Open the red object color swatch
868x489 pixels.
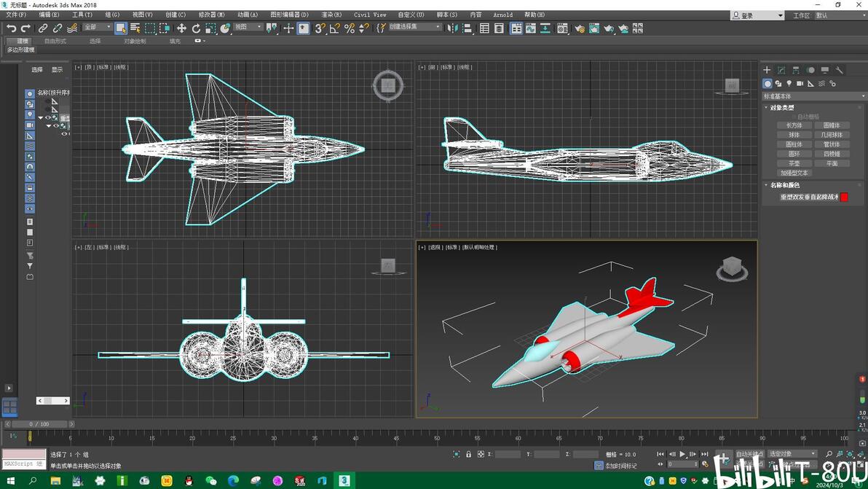click(844, 197)
